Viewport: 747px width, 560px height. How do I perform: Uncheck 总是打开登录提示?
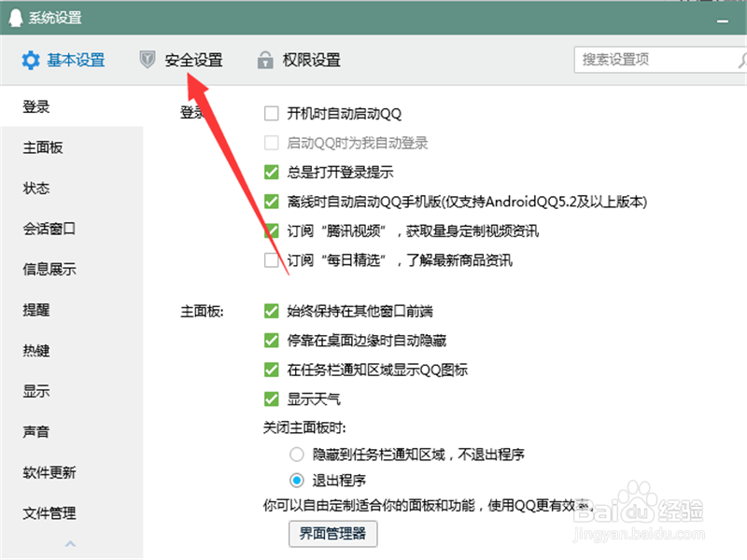pos(272,172)
